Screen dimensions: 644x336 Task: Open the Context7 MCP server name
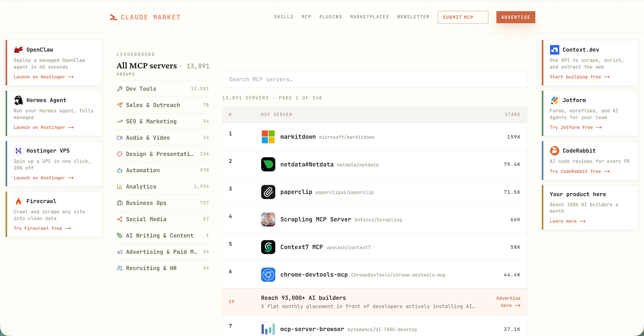pos(301,247)
